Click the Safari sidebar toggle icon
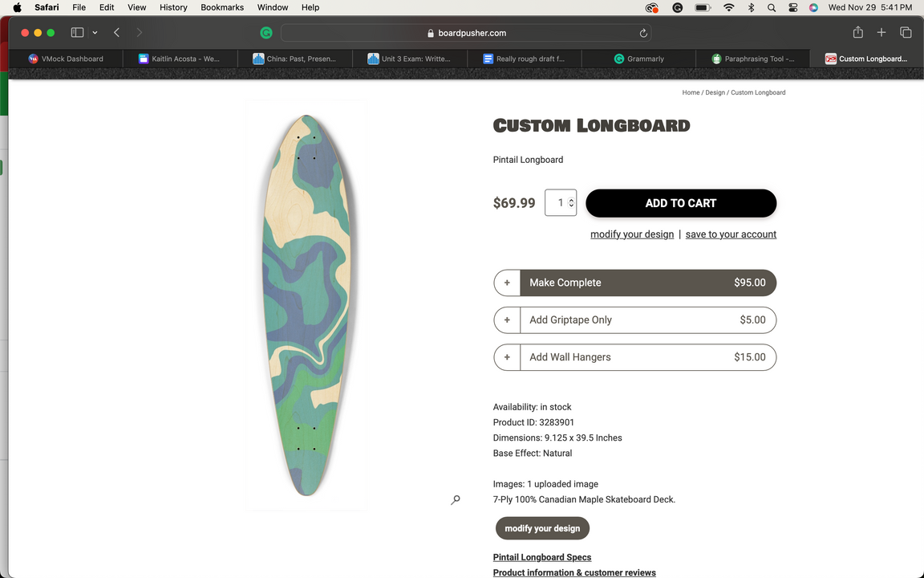924x578 pixels. (x=77, y=33)
